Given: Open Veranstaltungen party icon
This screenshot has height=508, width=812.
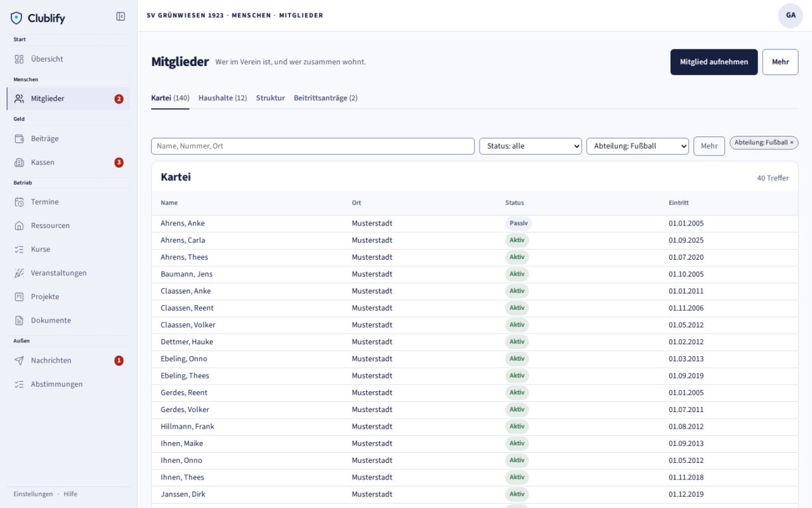Looking at the screenshot, I should [x=19, y=273].
